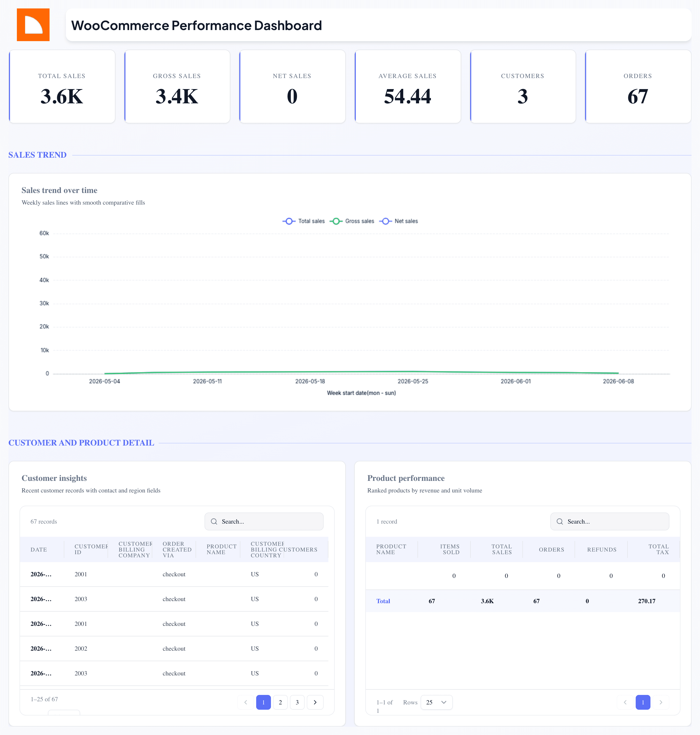Viewport: 700px width, 735px height.
Task: Go to next page in Customer insights
Action: (315, 702)
